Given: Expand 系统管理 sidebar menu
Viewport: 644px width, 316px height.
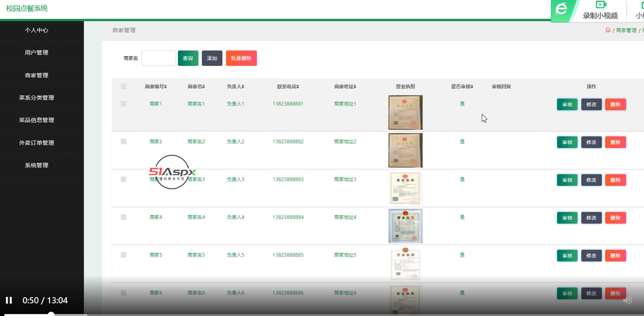Looking at the screenshot, I should 37,165.
